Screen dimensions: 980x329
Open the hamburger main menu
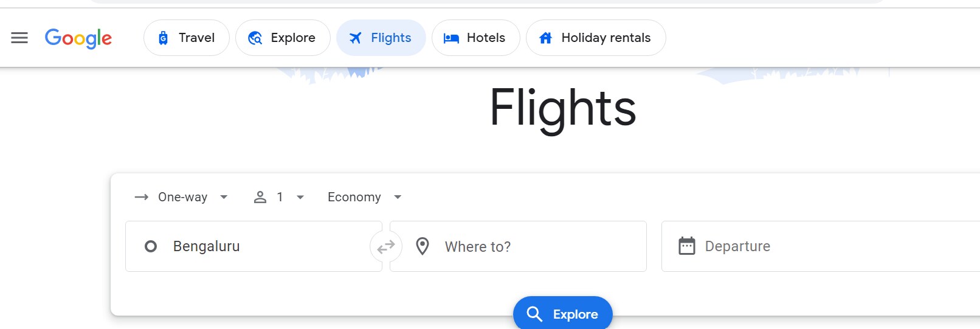click(x=19, y=38)
